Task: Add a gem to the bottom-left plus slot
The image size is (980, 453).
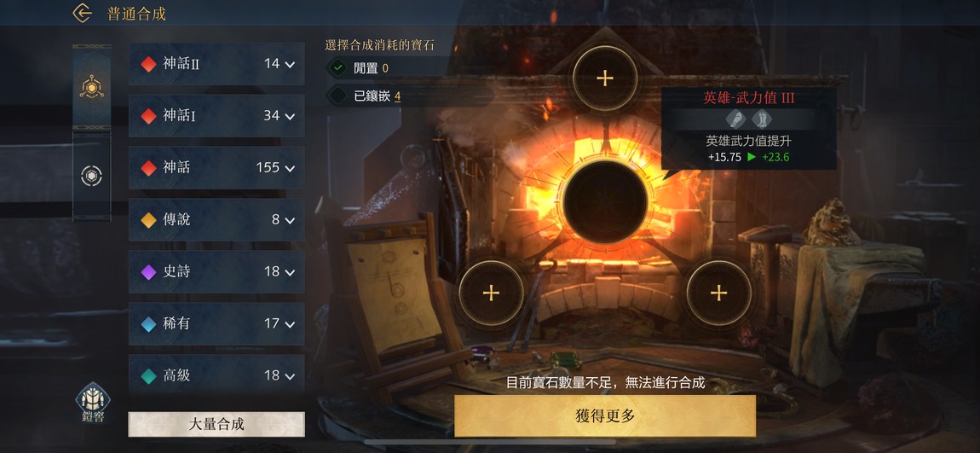Action: [x=491, y=293]
